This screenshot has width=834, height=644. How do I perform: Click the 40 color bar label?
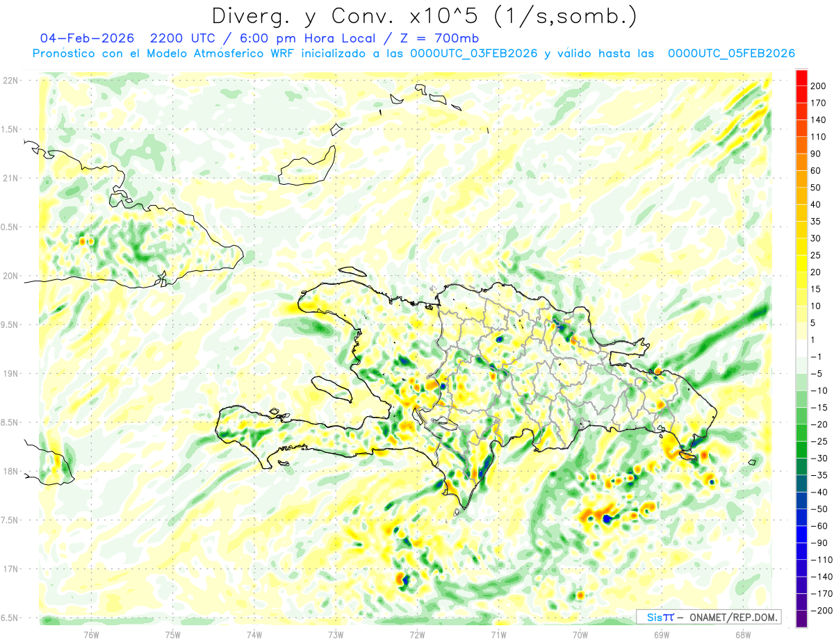click(816, 204)
